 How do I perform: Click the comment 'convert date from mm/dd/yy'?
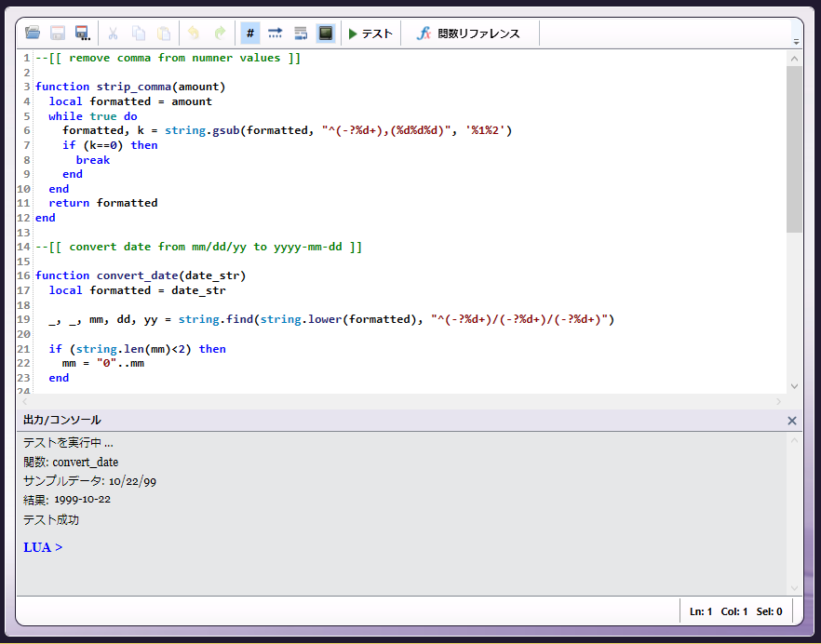pos(157,248)
